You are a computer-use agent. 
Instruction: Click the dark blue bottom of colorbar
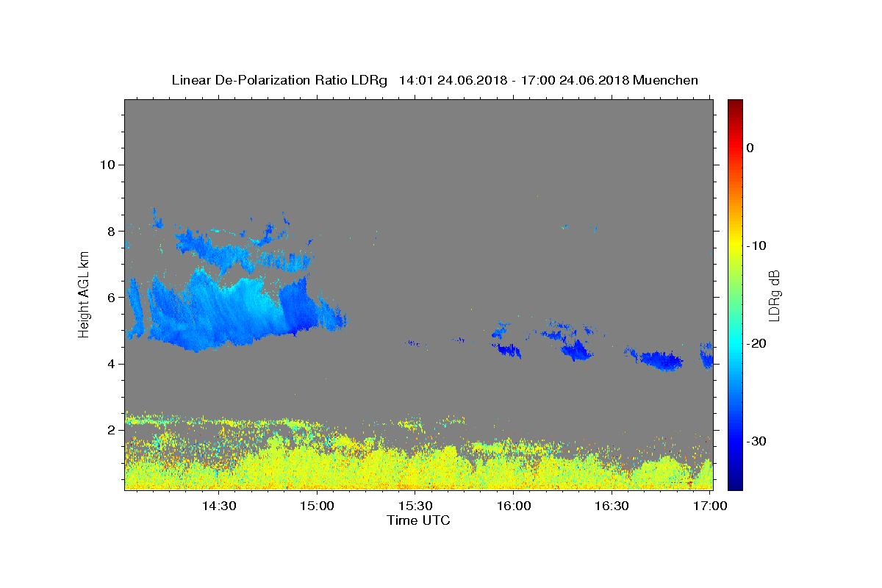(735, 484)
